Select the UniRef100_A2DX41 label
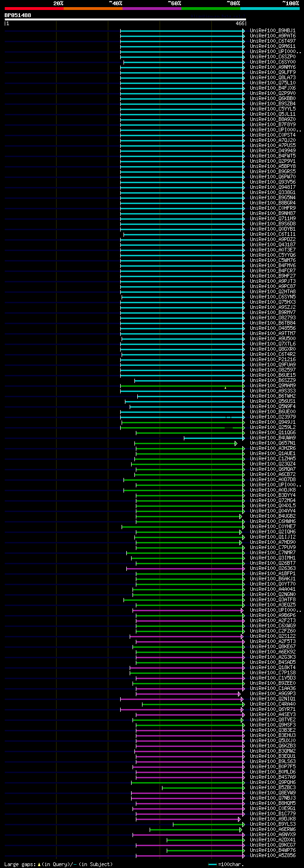The width and height of the screenshot is (304, 868). [x=273, y=840]
